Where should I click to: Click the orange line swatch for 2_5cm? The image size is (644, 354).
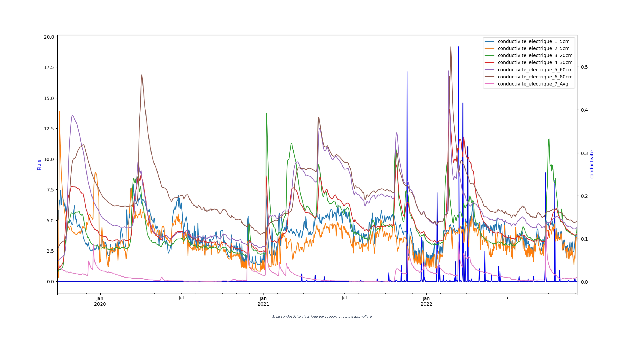coord(489,48)
